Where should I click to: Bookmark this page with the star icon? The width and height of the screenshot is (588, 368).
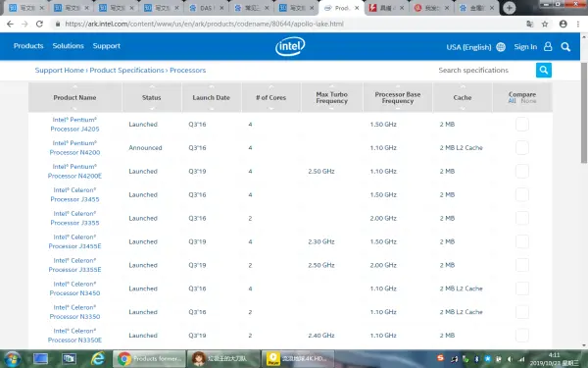click(545, 24)
